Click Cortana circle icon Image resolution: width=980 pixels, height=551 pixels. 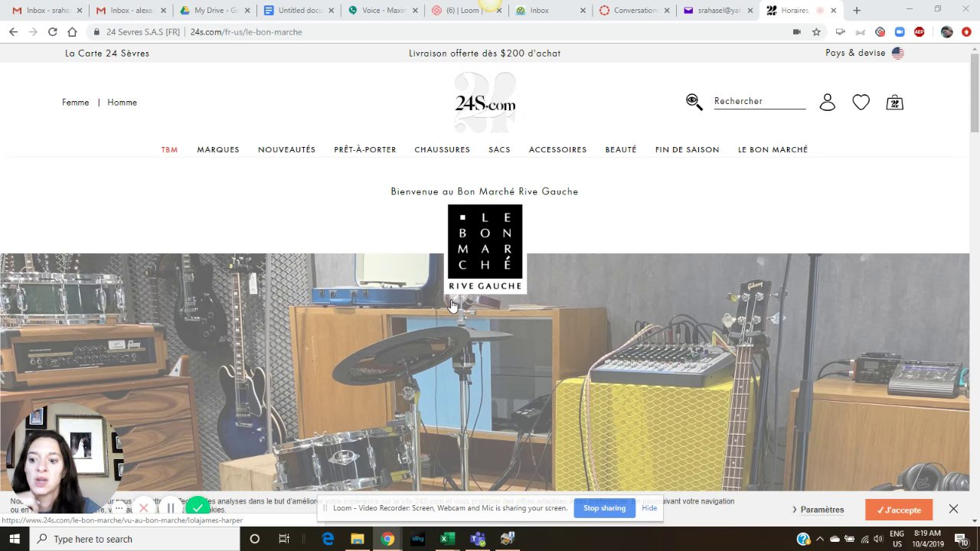pos(255,539)
